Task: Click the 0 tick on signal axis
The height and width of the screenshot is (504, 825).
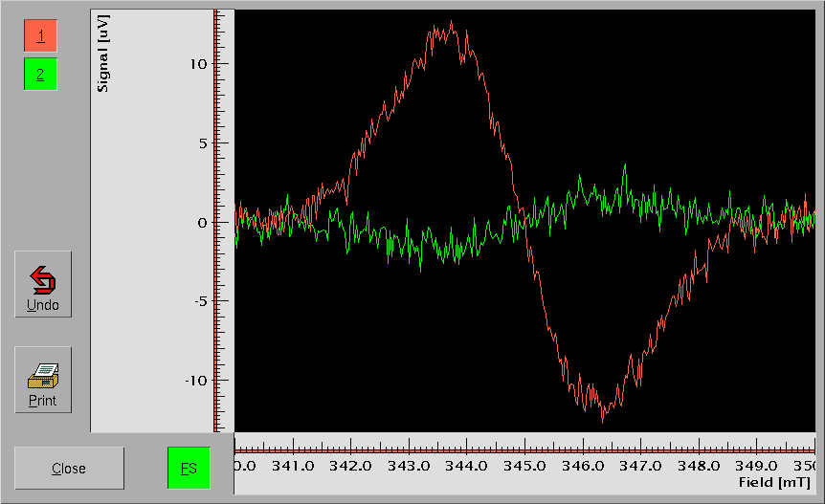Action: point(200,223)
